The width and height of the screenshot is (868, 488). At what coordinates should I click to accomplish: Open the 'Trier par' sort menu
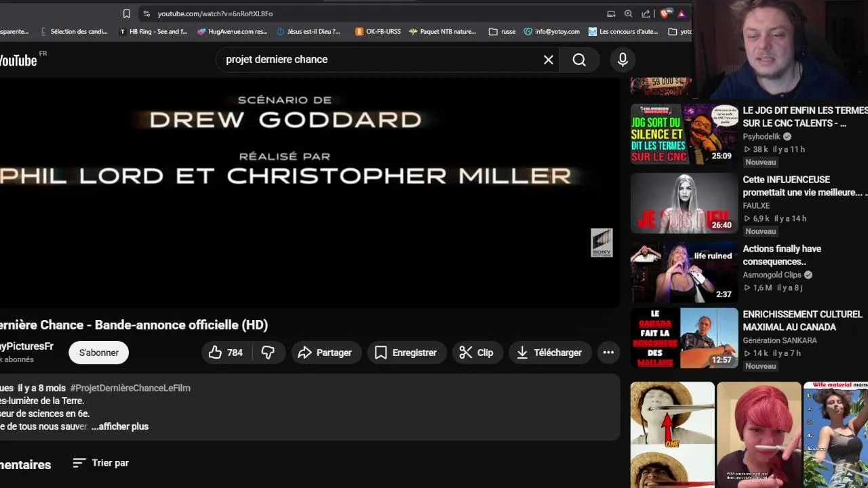101,463
